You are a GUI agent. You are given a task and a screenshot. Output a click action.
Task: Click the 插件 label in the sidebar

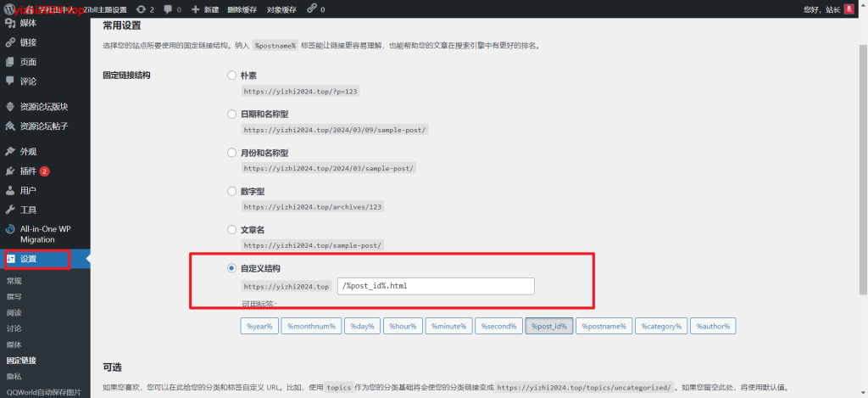pyautogui.click(x=28, y=171)
